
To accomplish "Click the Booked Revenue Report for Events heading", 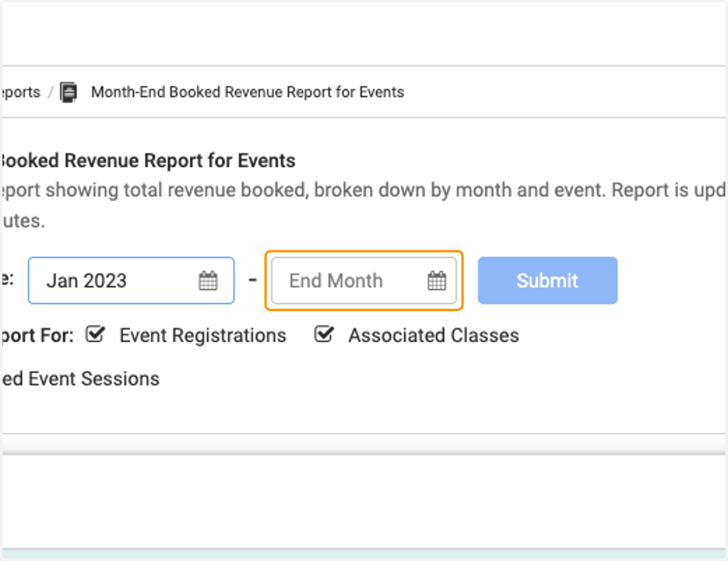I will coord(147,161).
